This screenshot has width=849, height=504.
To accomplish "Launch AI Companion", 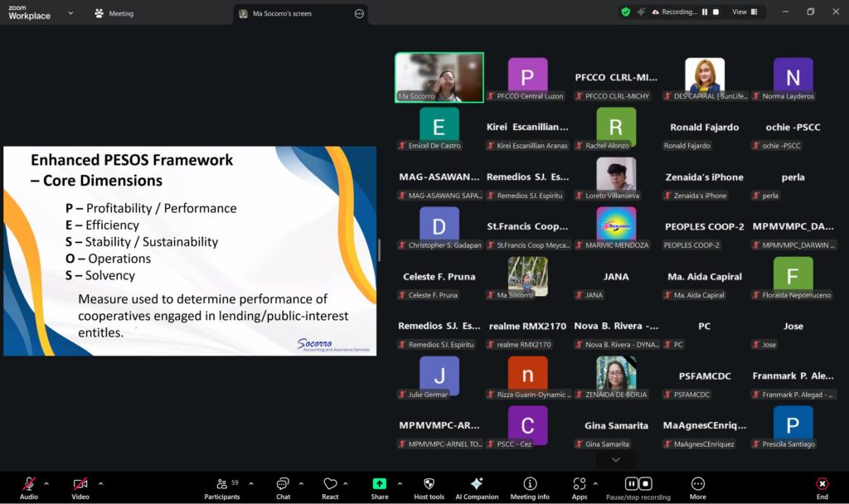I will click(x=477, y=485).
